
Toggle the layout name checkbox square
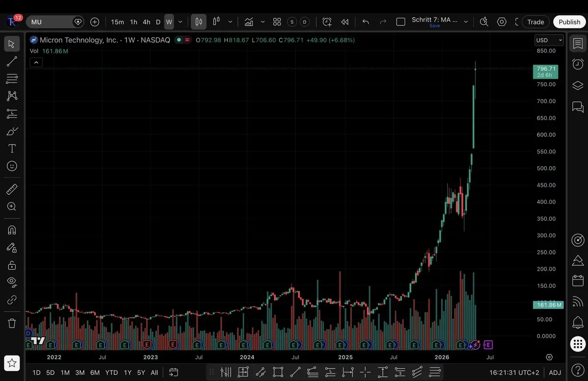click(401, 22)
